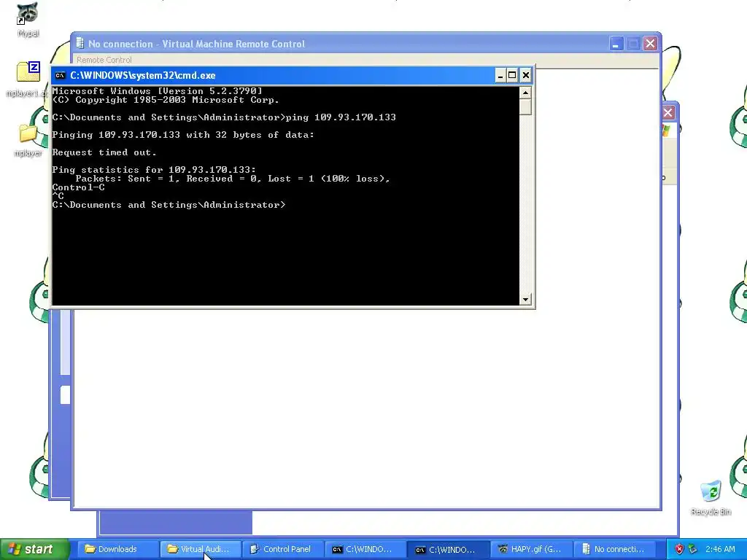Open the Mypal desktop shortcut
Screen dimensions: 747x560
tap(28, 20)
